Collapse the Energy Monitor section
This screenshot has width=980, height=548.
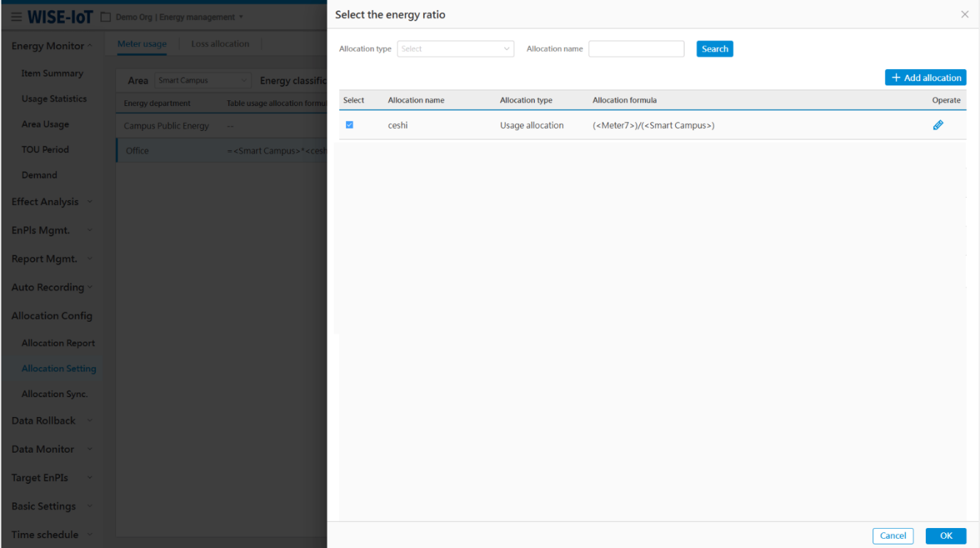(x=51, y=46)
